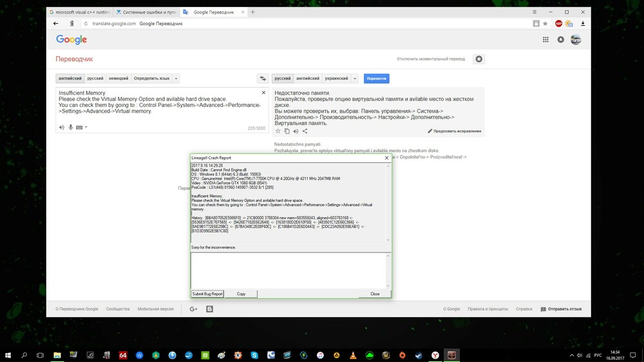This screenshot has width=644, height=362.
Task: Click the address bar URL
Action: [114, 23]
